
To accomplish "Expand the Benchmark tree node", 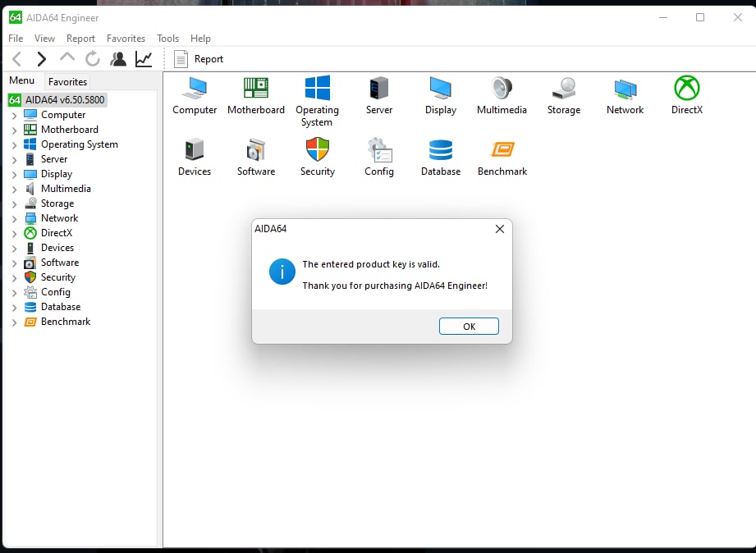I will [15, 322].
